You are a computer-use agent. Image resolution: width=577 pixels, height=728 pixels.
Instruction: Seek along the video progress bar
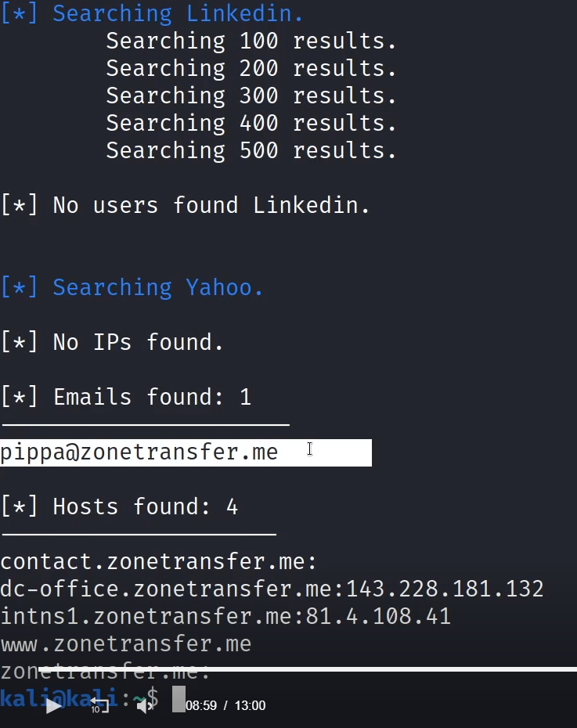(308, 669)
